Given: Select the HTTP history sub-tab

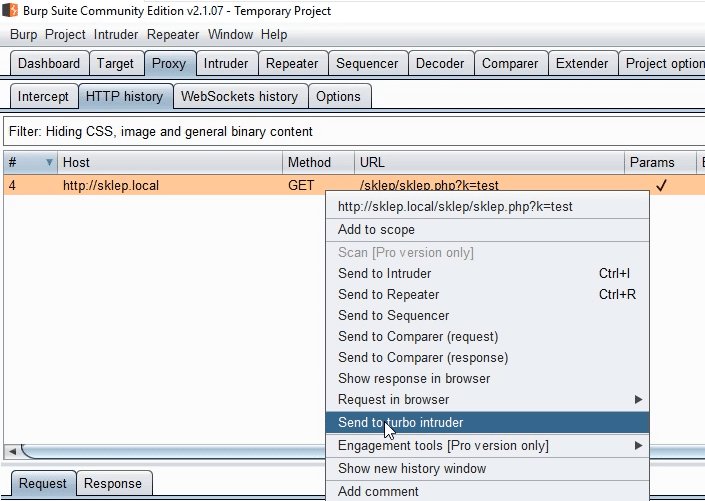Looking at the screenshot, I should pyautogui.click(x=125, y=96).
